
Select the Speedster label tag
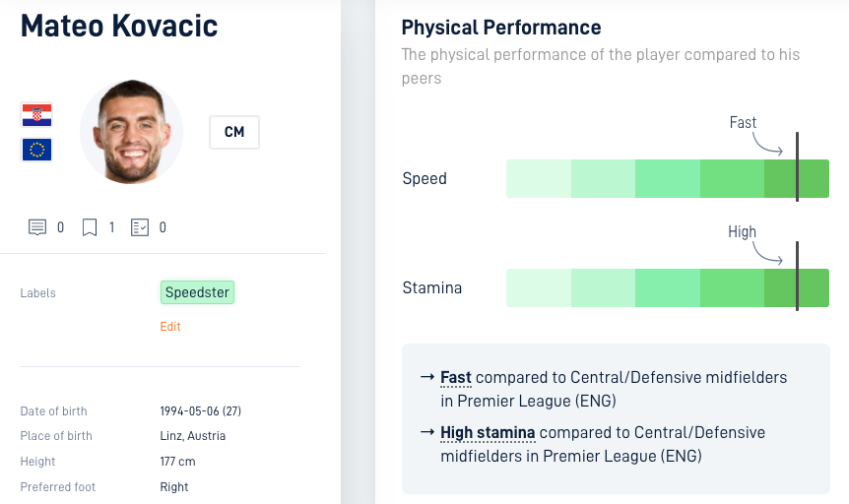coord(197,292)
